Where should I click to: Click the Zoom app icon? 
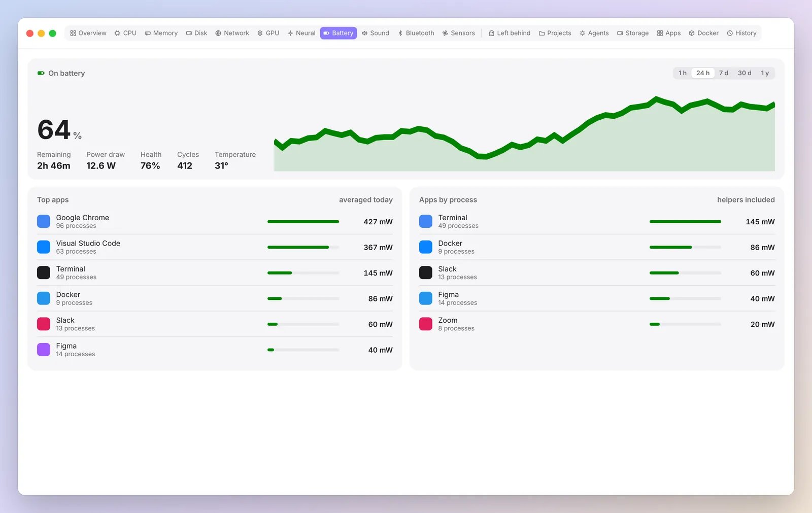tap(426, 324)
